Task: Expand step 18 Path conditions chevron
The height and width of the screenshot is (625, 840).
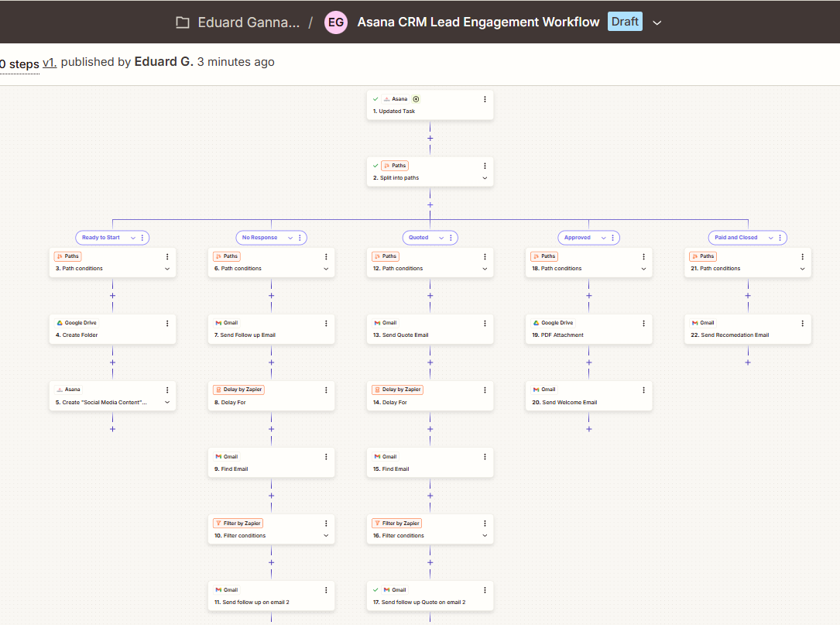Action: 643,269
